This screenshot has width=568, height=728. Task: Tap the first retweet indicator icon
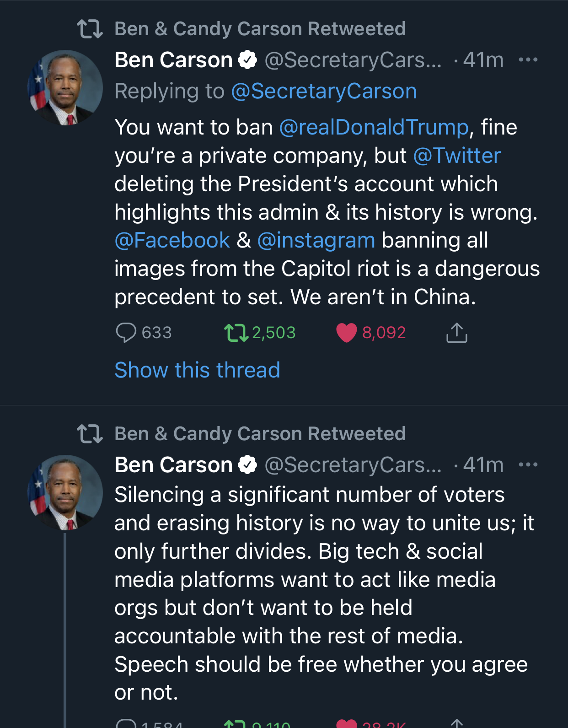90,29
